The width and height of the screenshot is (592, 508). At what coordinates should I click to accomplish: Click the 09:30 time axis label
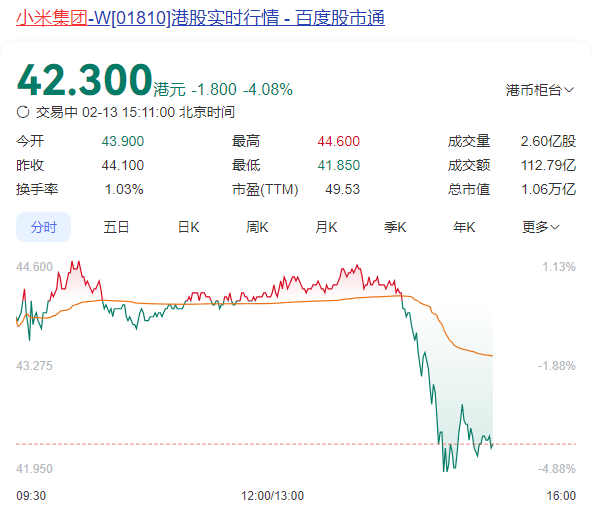coord(31,496)
